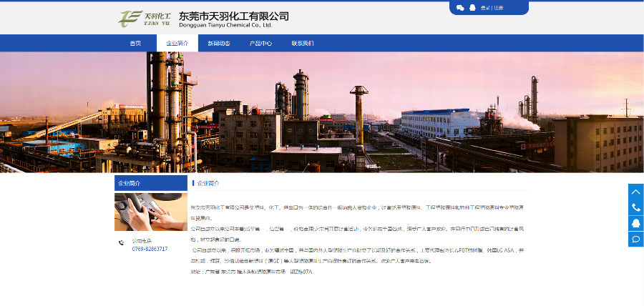Click the telephone keypad photo in sidebar

tap(151, 212)
